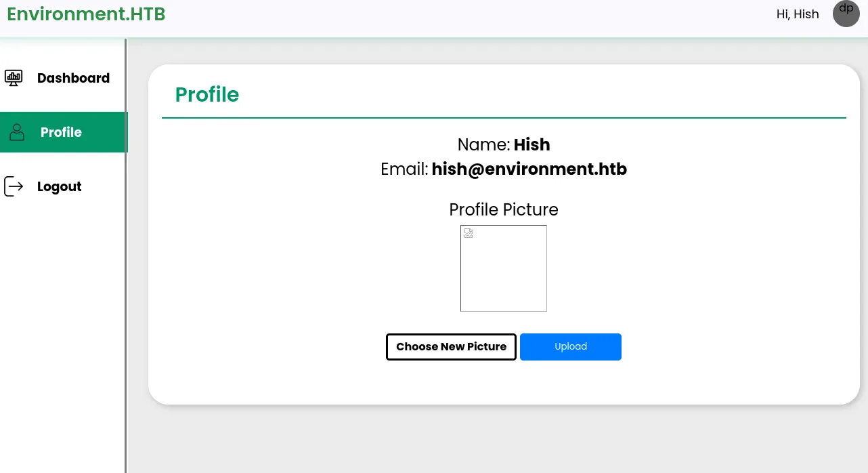Click the 'Hi, Hish' greeting text
This screenshot has width=868, height=473.
pos(798,14)
